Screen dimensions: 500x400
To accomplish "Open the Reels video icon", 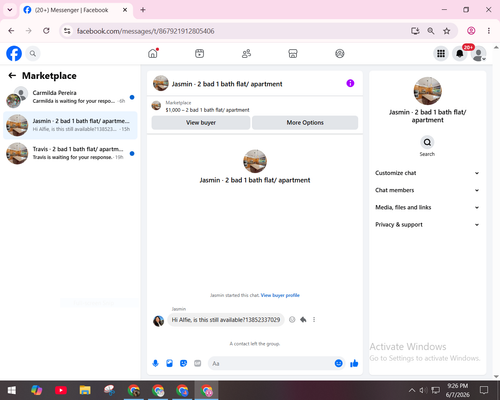I will point(199,53).
